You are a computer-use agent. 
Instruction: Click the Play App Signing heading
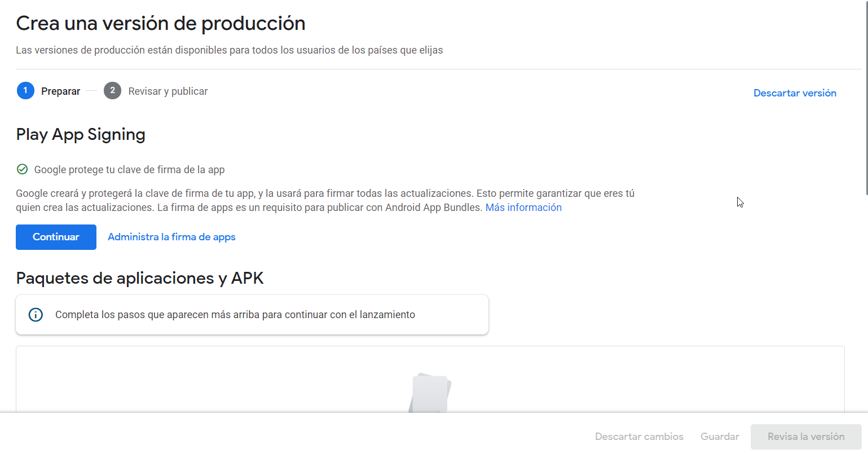pos(81,134)
